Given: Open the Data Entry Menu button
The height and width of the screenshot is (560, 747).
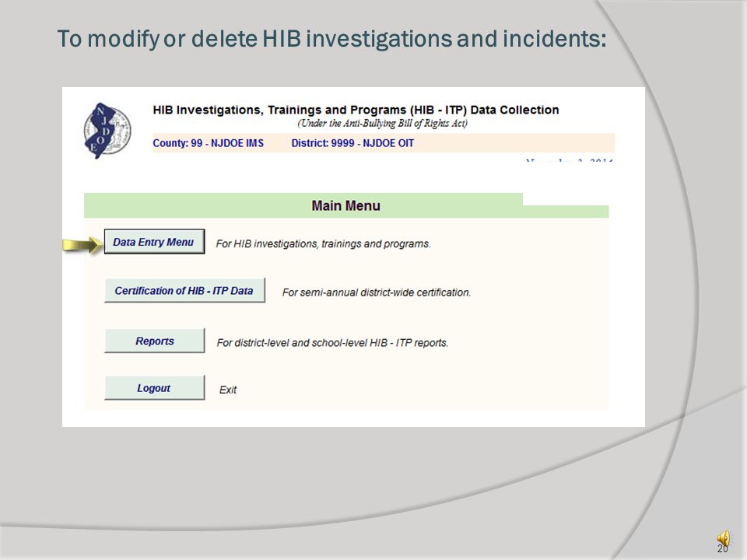Looking at the screenshot, I should 154,241.
